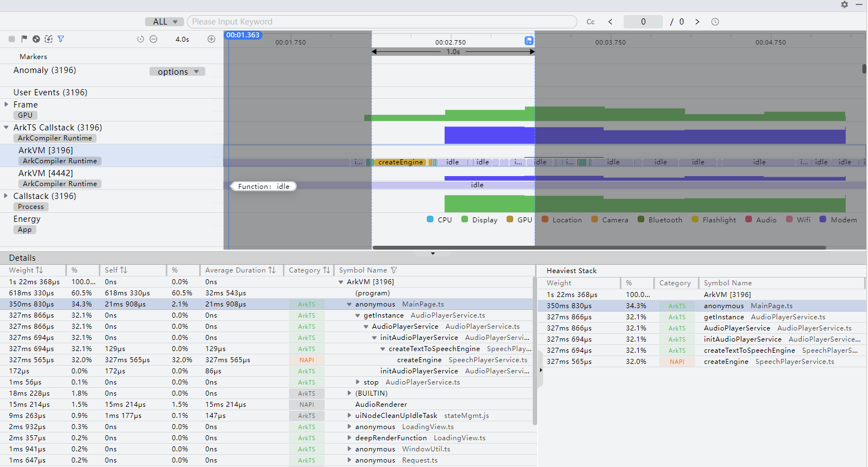Collapse ArkVM [3196] tree node in Details
The image size is (868, 467).
[x=341, y=282]
